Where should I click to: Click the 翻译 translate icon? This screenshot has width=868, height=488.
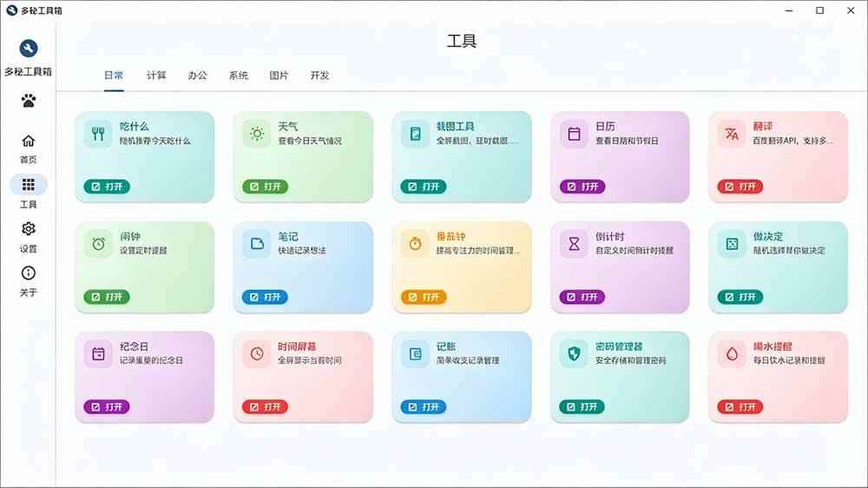pyautogui.click(x=732, y=134)
